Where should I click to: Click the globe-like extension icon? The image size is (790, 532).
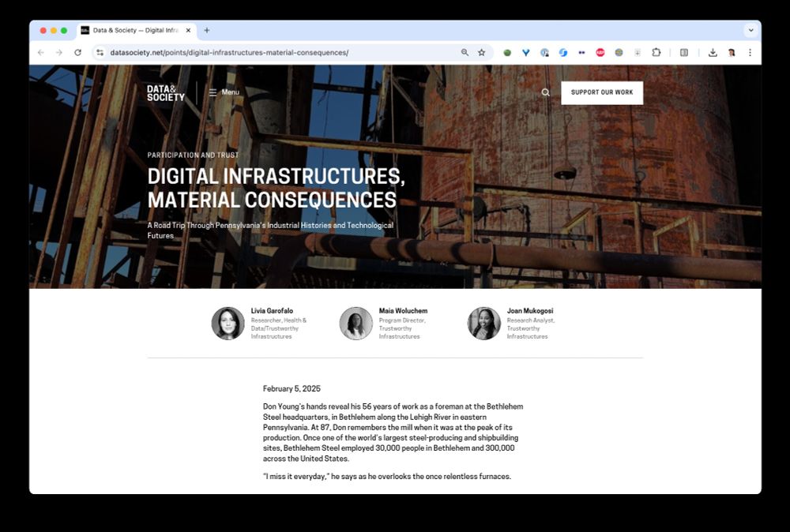tap(619, 52)
